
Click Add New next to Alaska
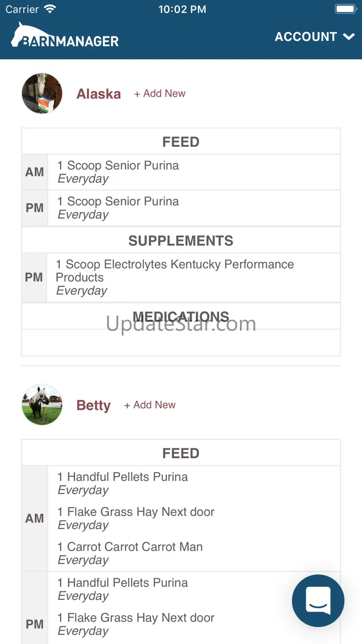160,93
